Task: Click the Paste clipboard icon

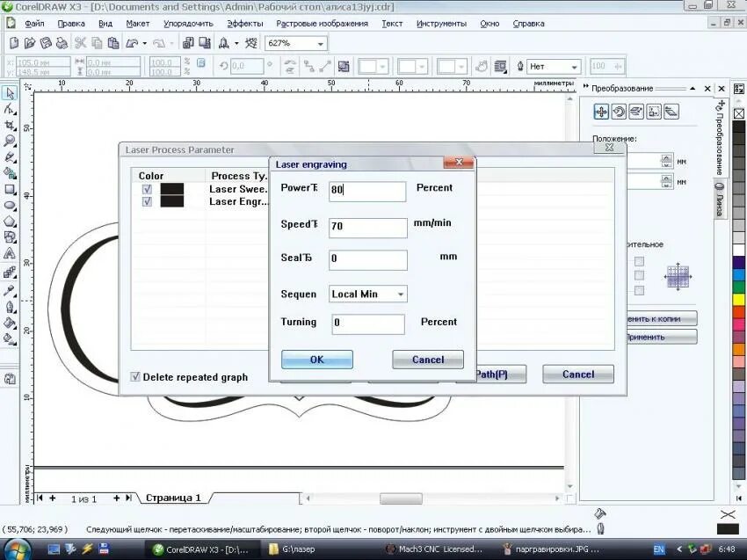Action: tap(112, 43)
